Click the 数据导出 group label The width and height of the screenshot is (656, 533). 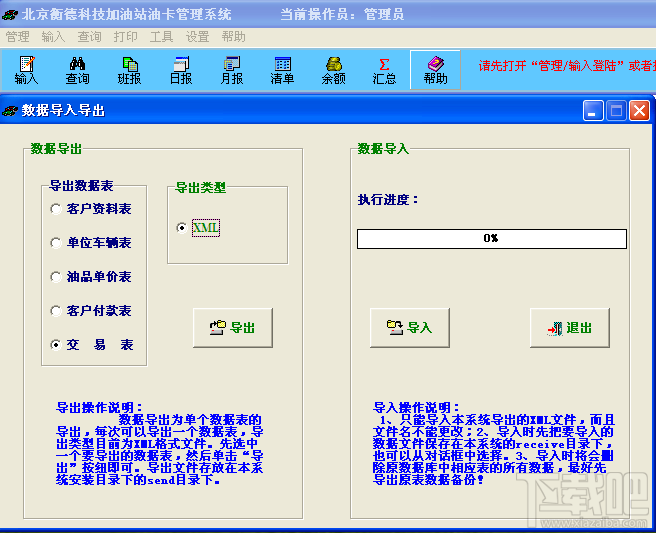point(56,149)
